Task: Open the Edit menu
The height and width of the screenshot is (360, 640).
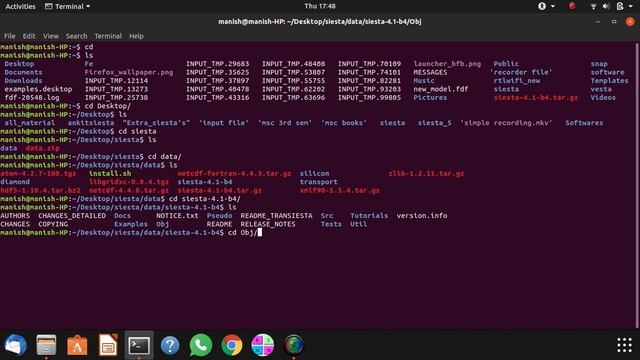Action: pos(29,36)
